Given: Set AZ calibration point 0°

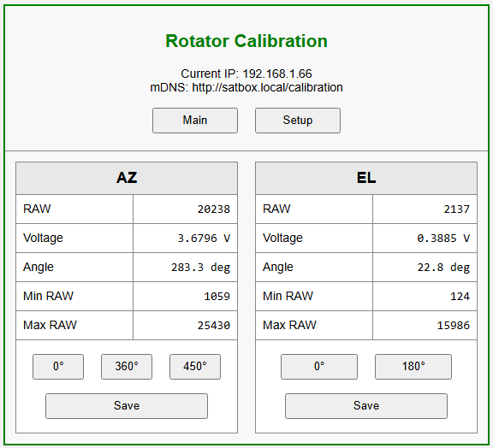Looking at the screenshot, I should [x=58, y=367].
